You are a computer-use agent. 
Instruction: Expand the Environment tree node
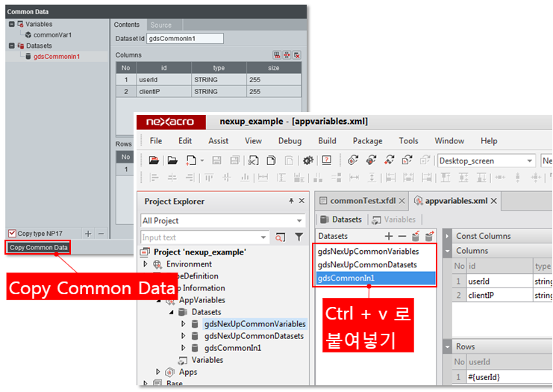146,264
